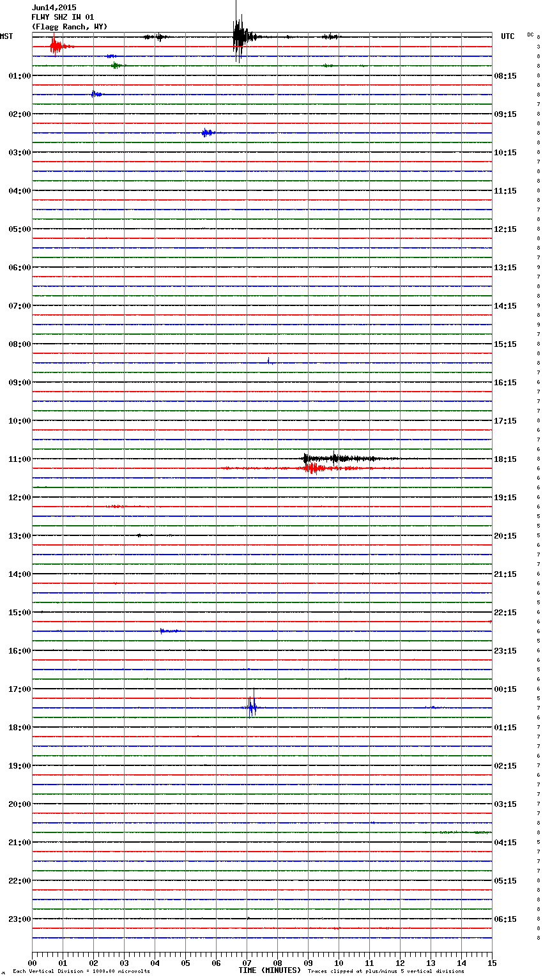
Task: Click the '10' minute tick label on bottom axis
Action: 339,963
